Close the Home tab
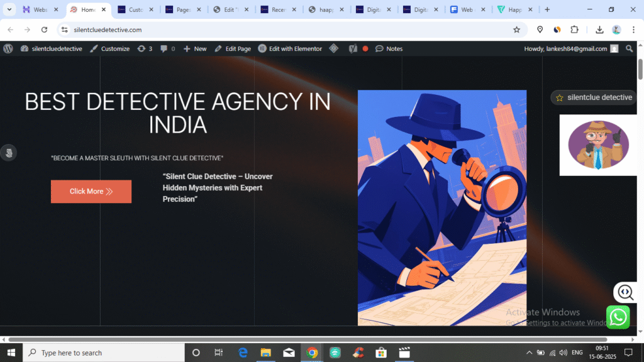 click(104, 9)
